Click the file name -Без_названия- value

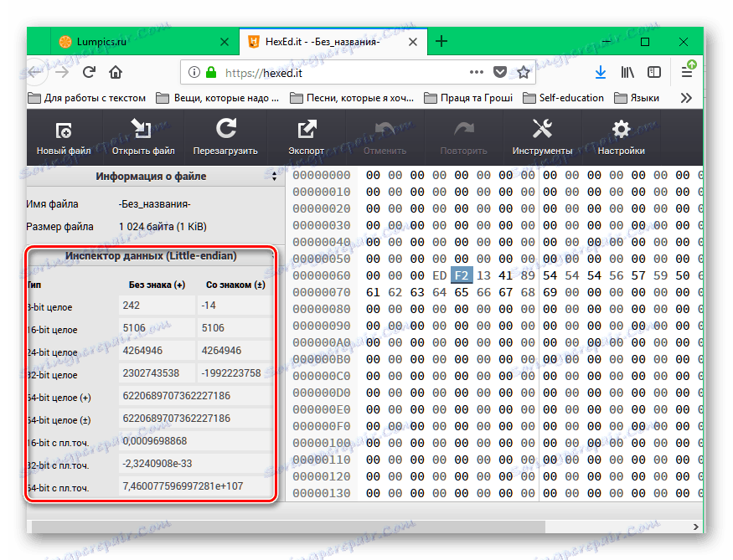click(x=155, y=204)
